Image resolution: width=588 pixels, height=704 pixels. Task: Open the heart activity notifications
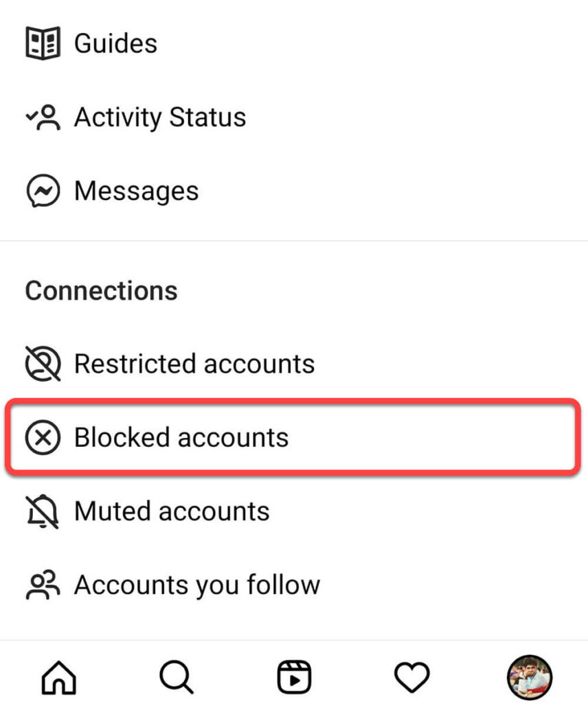(x=412, y=677)
